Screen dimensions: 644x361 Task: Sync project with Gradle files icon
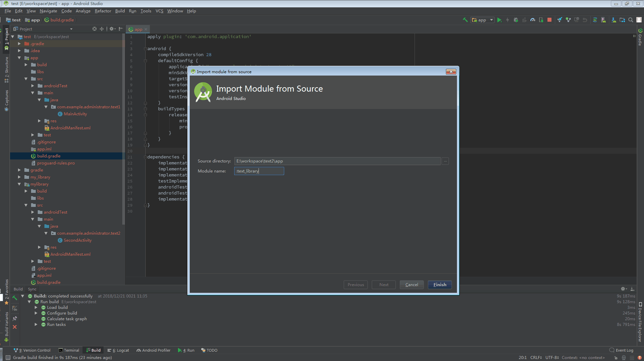595,20
